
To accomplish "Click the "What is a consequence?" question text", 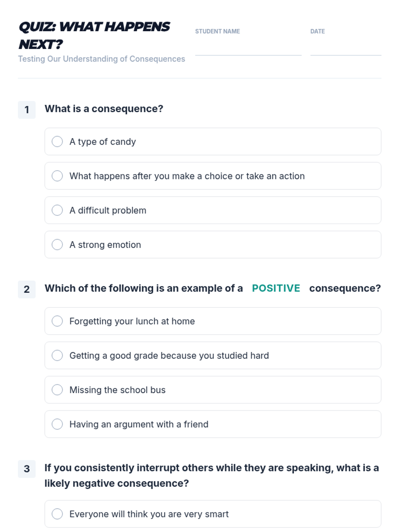I will [104, 109].
